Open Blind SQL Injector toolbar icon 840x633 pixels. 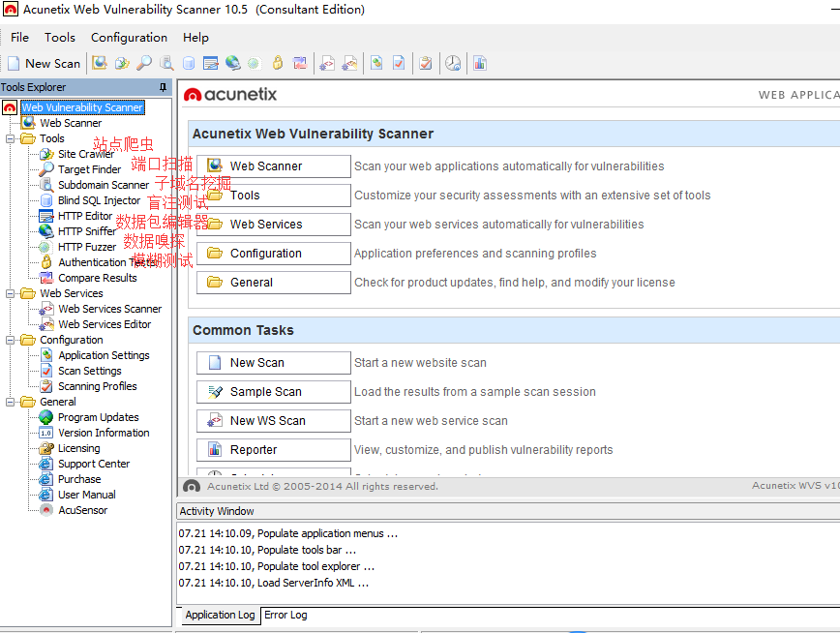189,63
